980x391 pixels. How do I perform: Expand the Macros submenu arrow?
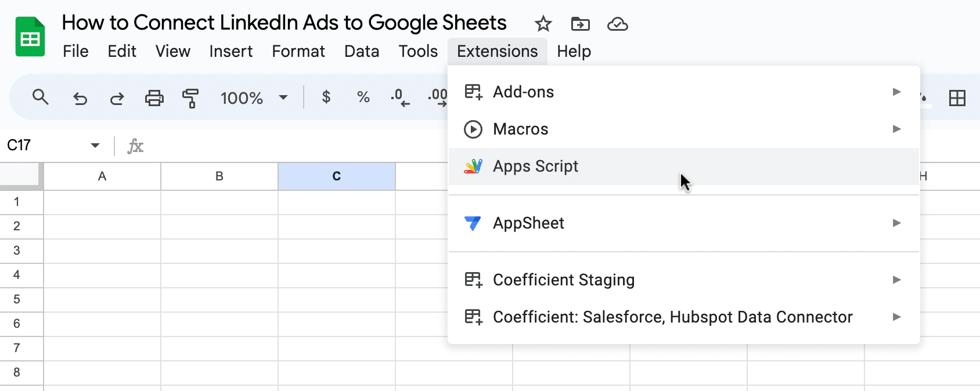click(x=897, y=129)
